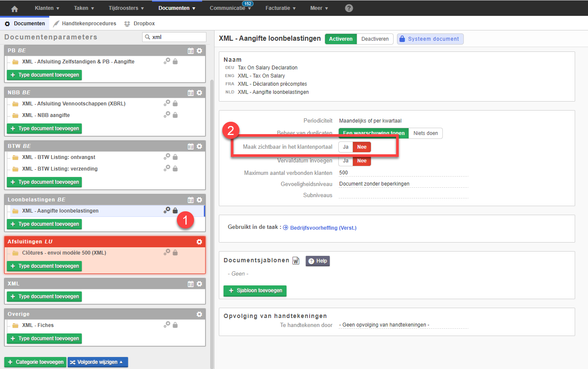Click Maximum aantal verbonden klanten field
Viewport: 588px width, 369px height.
[x=403, y=173]
